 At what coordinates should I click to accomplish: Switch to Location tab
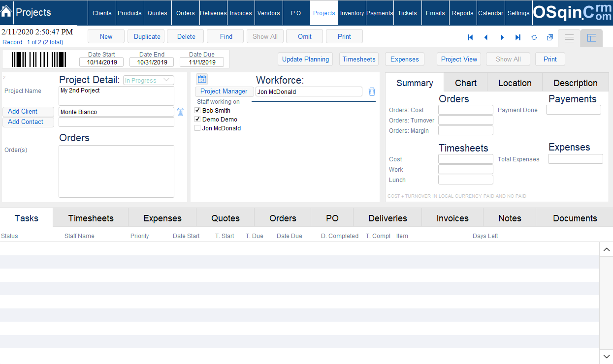point(515,83)
